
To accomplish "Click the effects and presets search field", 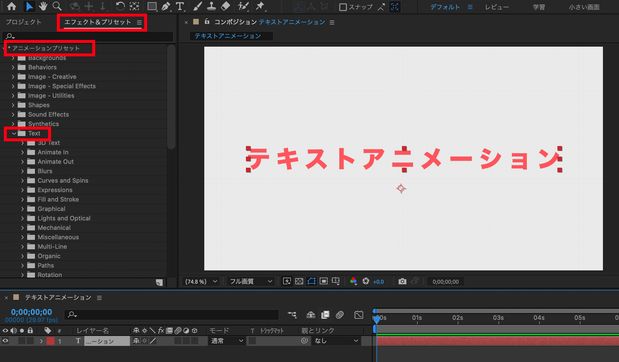I will point(88,36).
